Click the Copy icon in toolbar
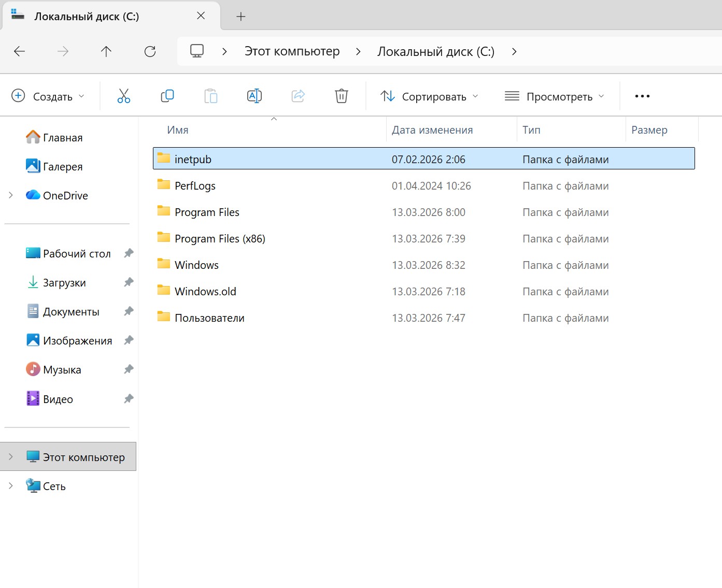This screenshot has height=588, width=722. click(x=167, y=96)
